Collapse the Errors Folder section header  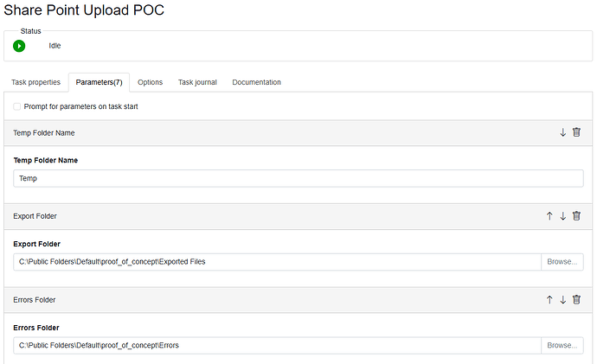coord(298,300)
